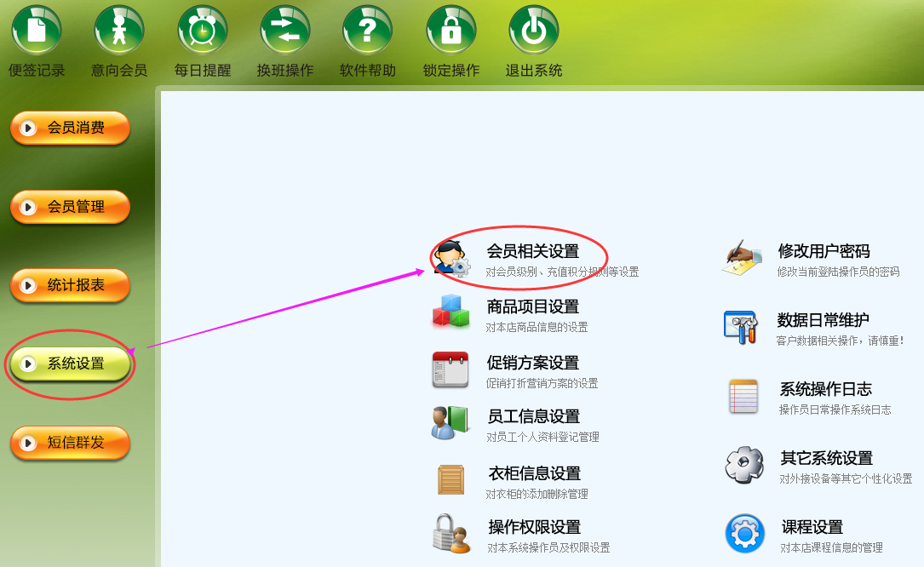924x567 pixels.
Task: Open the 便签记录 note icon
Action: click(37, 30)
